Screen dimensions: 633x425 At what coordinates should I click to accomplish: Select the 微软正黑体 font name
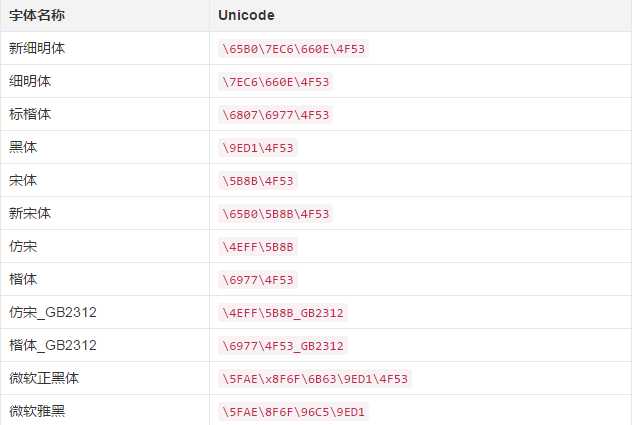44,379
